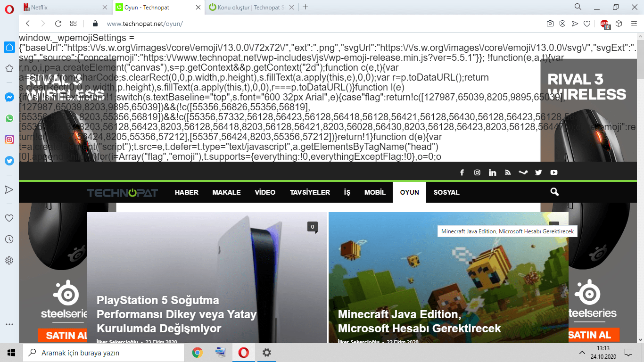Show hidden system tray icons
The image size is (644, 362).
tap(582, 353)
